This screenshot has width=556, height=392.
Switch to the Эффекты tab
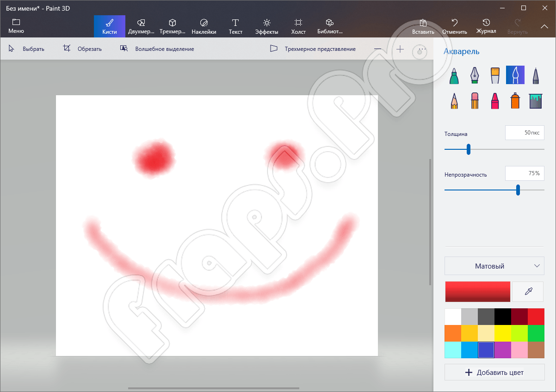266,26
